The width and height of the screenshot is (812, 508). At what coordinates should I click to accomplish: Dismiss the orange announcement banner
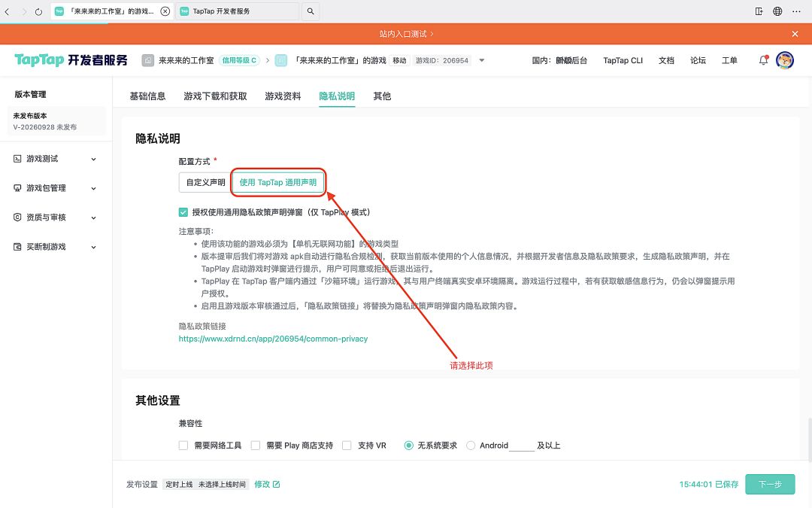pos(795,34)
